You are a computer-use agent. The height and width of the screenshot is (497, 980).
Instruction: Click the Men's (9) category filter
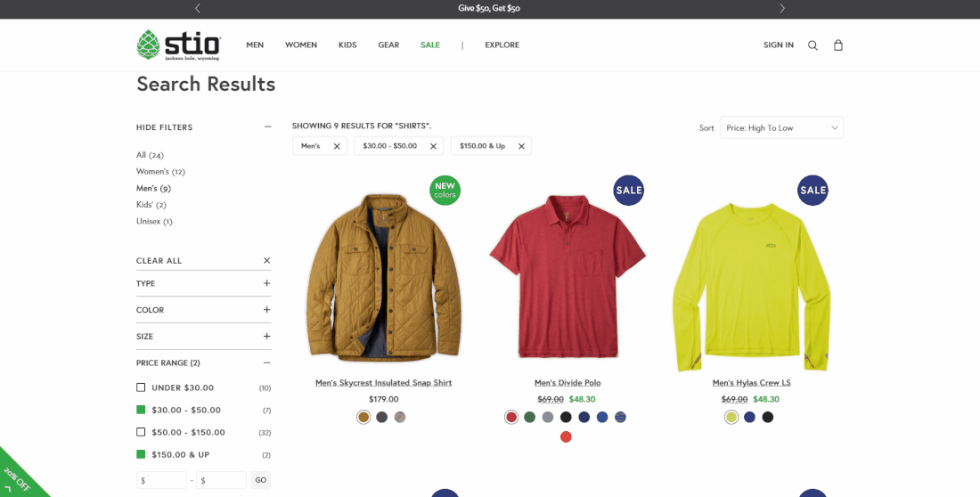click(x=154, y=188)
